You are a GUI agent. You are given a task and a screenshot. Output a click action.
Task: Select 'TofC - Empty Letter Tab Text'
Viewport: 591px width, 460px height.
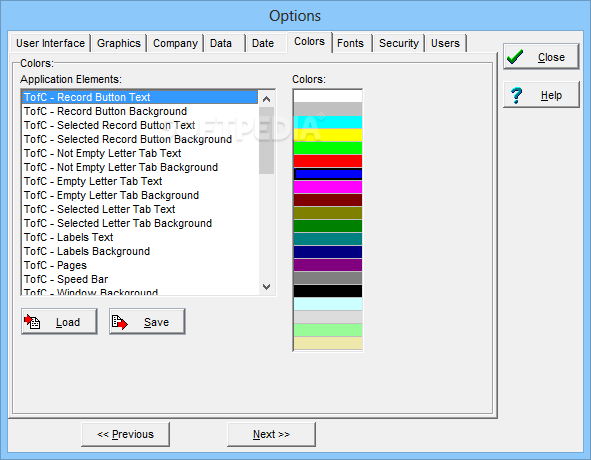click(140, 181)
